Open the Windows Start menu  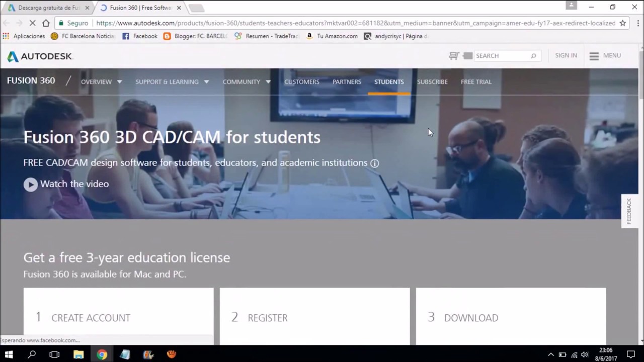9,354
